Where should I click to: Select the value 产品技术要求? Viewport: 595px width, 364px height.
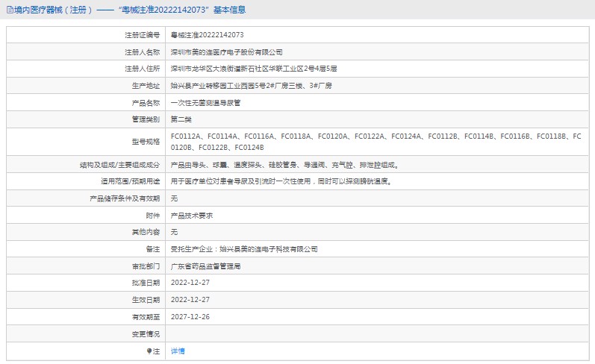[192, 216]
